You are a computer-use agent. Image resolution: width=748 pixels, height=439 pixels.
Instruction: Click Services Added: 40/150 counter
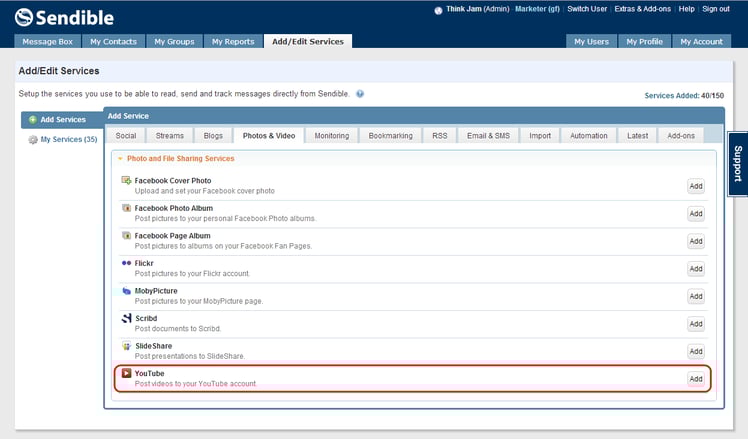point(684,95)
